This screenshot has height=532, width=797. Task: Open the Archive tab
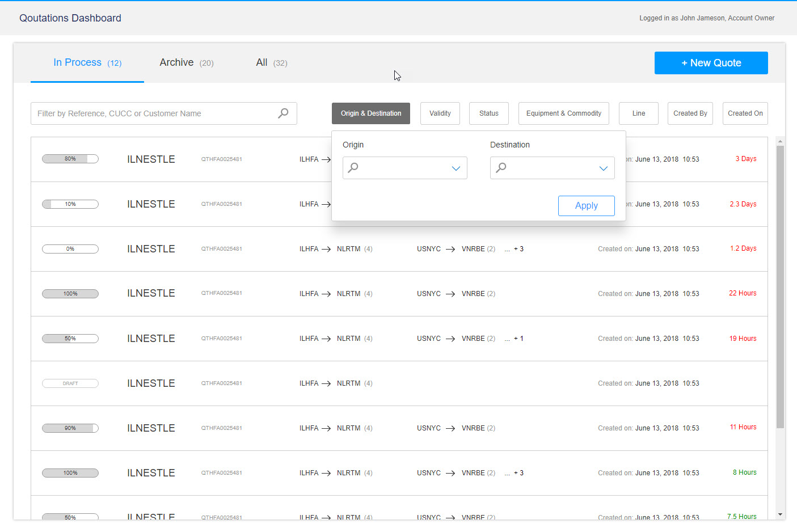pos(187,62)
